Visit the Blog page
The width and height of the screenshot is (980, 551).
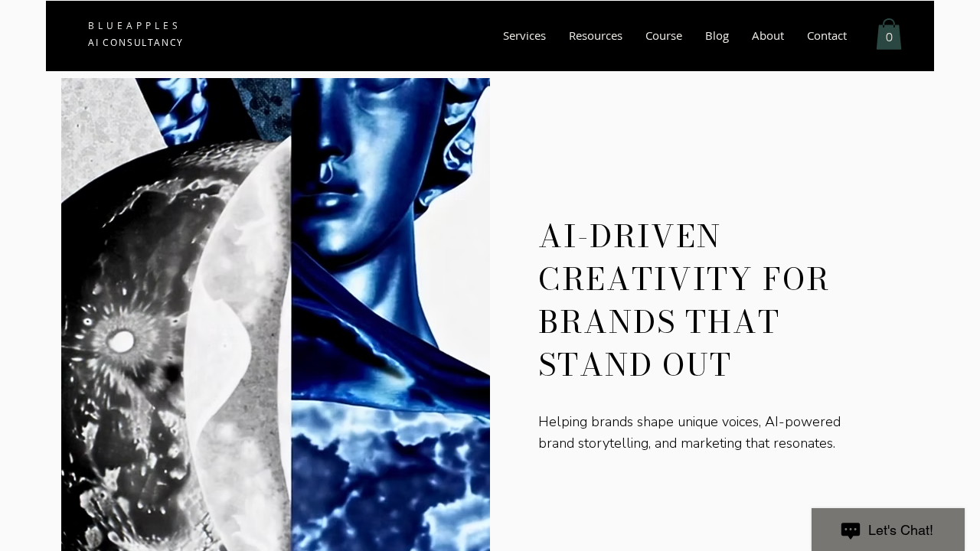[x=717, y=36]
